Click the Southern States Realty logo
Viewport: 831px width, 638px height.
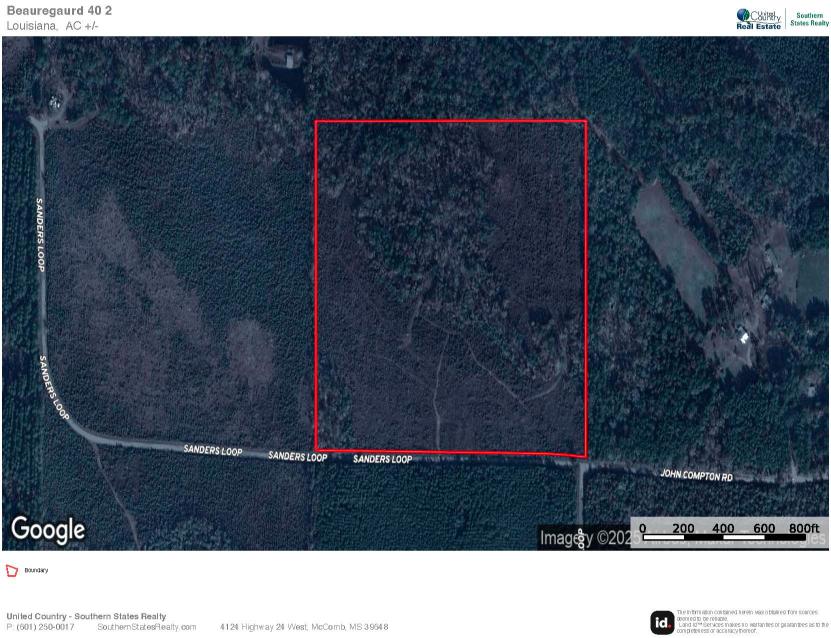click(x=809, y=19)
